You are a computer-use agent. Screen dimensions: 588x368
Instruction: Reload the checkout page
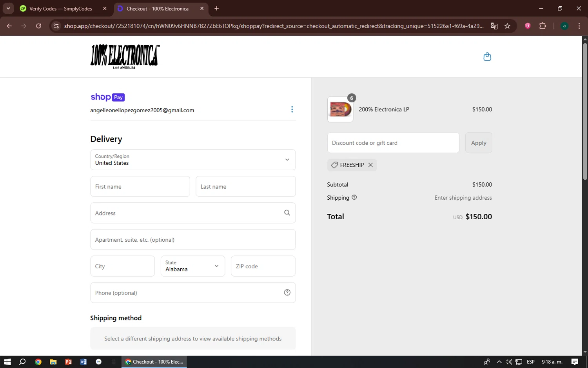coord(38,26)
